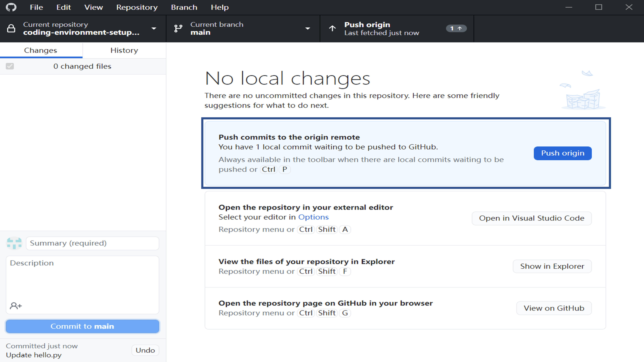Open the Branch menu
This screenshot has width=644, height=362.
pyautogui.click(x=184, y=7)
